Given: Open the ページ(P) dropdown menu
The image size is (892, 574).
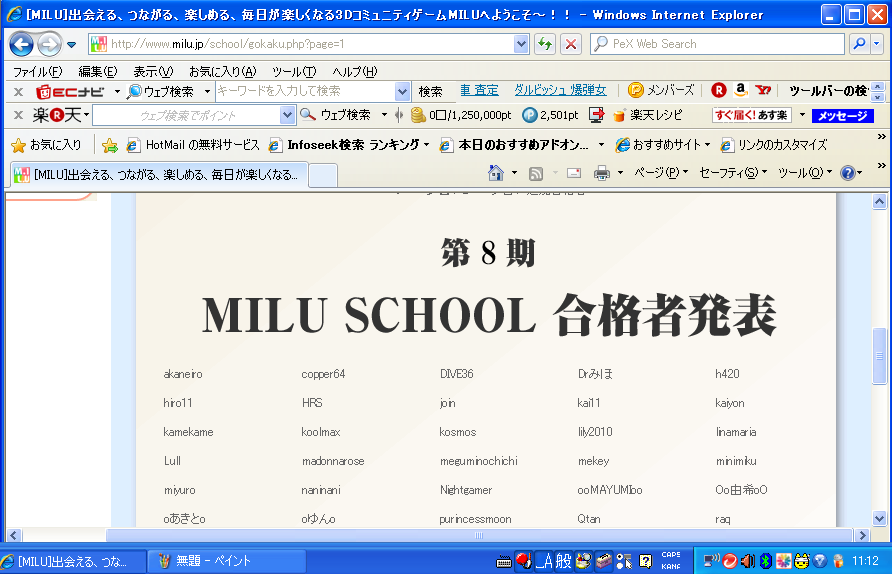Looking at the screenshot, I should coord(660,173).
